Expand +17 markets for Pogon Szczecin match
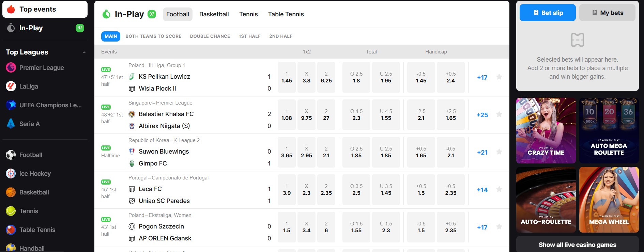 click(482, 227)
